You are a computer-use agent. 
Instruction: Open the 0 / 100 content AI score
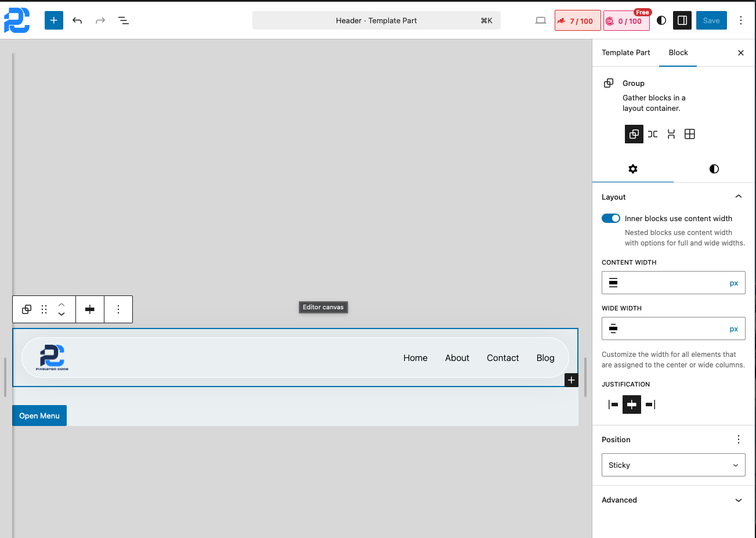(x=627, y=21)
